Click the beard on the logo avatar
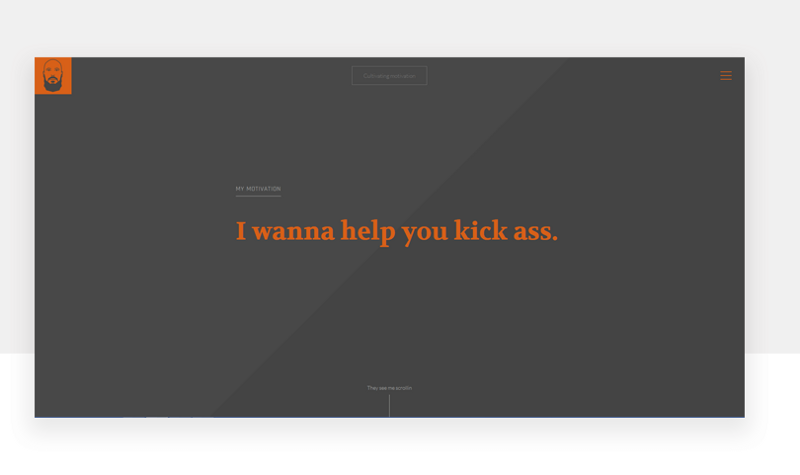 53,85
